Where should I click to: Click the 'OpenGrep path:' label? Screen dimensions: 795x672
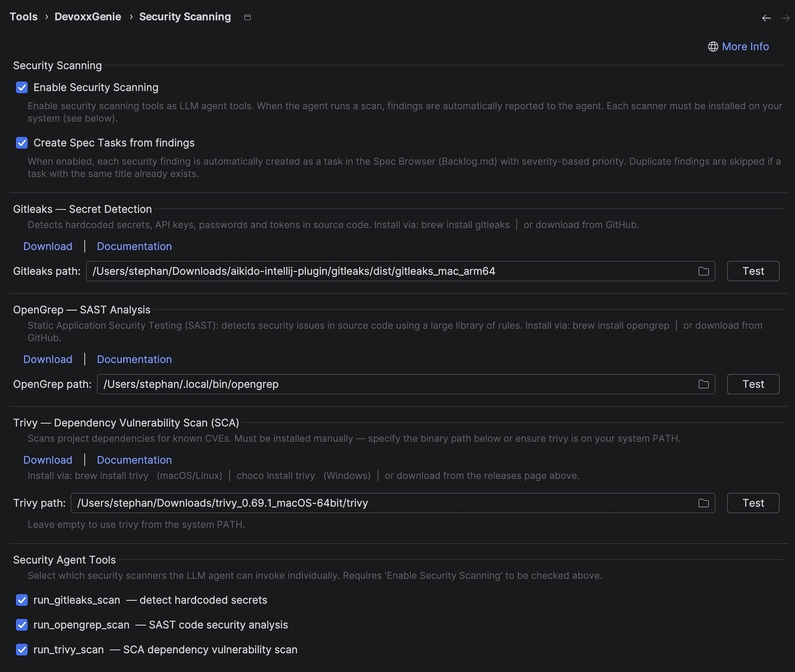(52, 384)
